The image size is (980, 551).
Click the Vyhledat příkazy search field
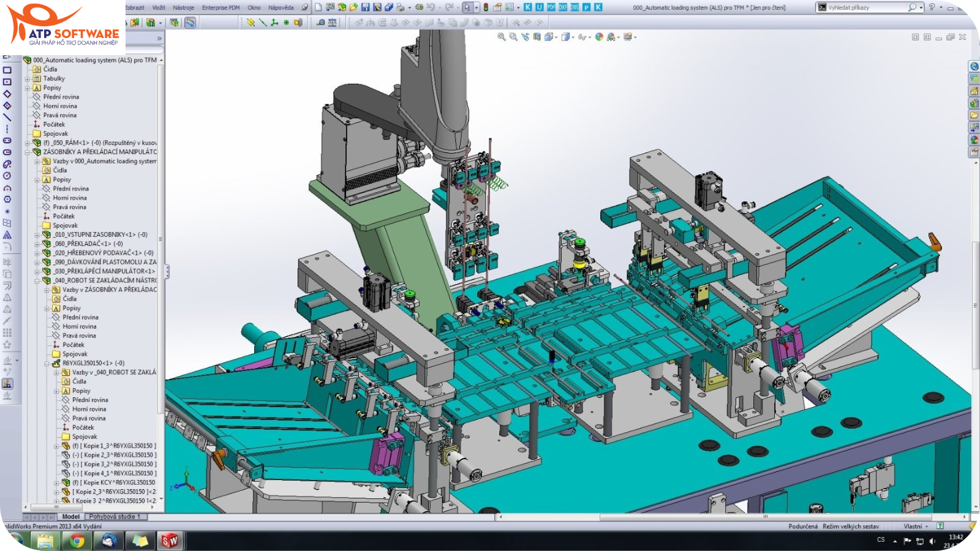click(864, 7)
